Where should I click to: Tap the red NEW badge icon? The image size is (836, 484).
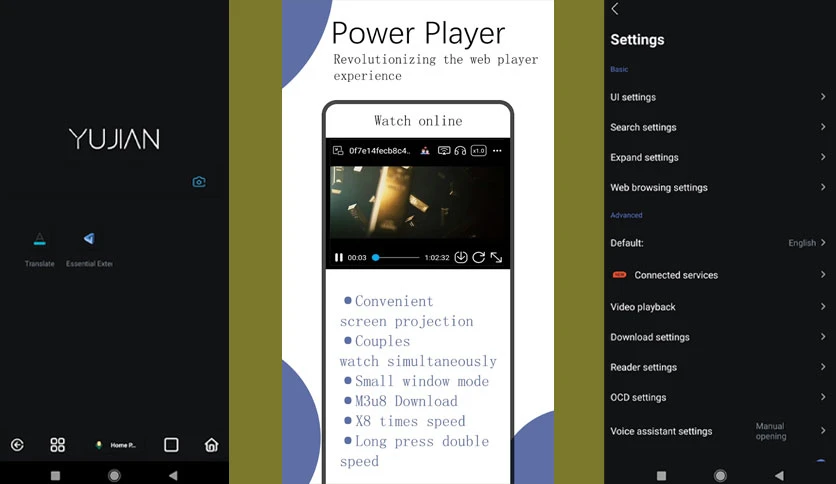[x=620, y=275]
